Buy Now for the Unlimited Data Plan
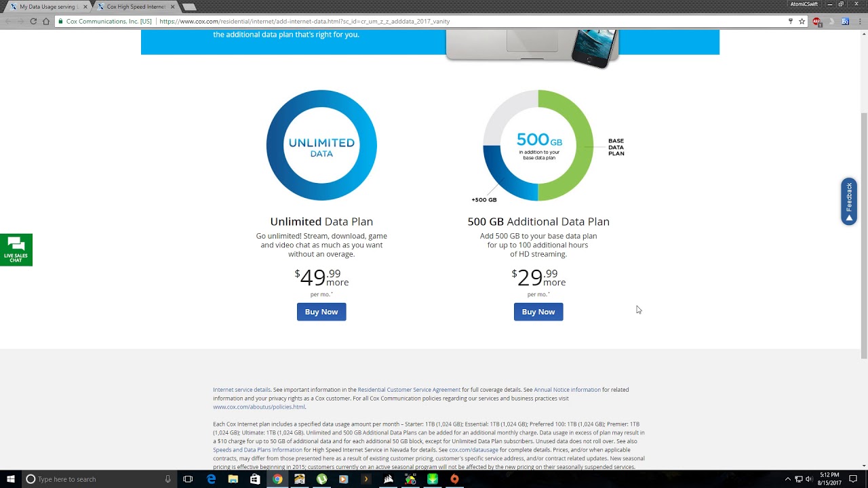 coord(321,312)
